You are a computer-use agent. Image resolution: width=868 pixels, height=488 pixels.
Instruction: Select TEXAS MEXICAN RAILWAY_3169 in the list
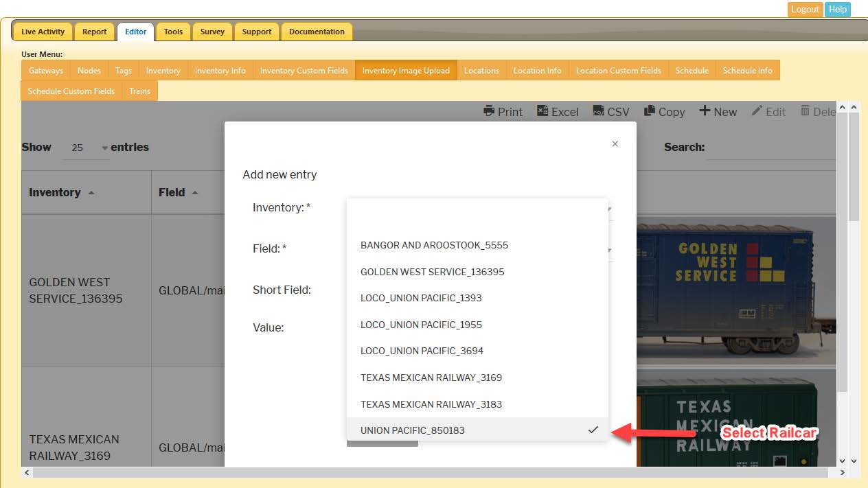(x=431, y=377)
